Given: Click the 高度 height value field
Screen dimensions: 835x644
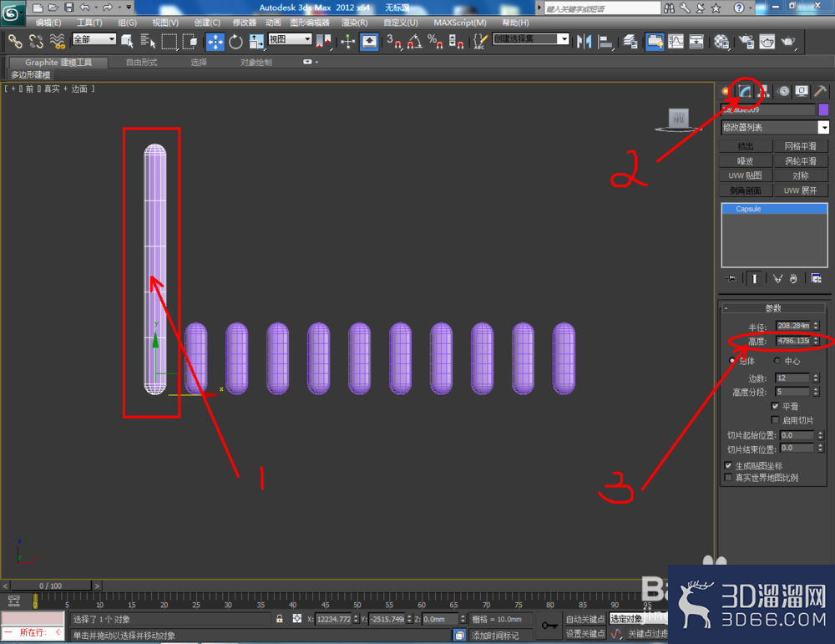Looking at the screenshot, I should pos(793,341).
